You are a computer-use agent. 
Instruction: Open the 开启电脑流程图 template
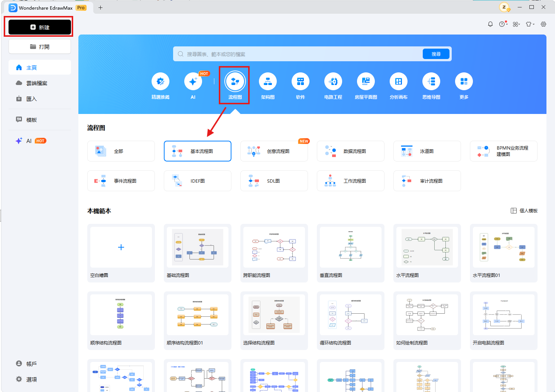pyautogui.click(x=504, y=321)
